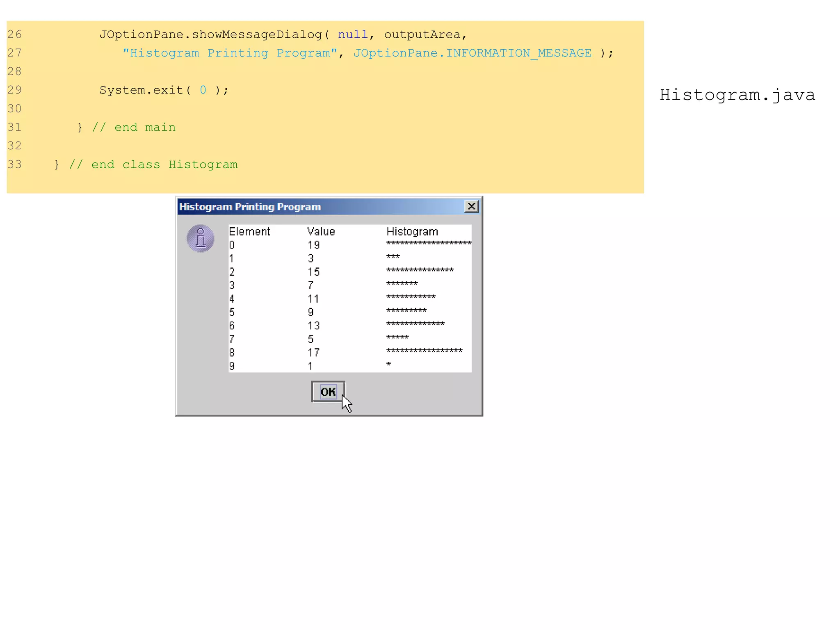Click the OK button in the dialog
This screenshot has width=840, height=630.
coord(328,392)
